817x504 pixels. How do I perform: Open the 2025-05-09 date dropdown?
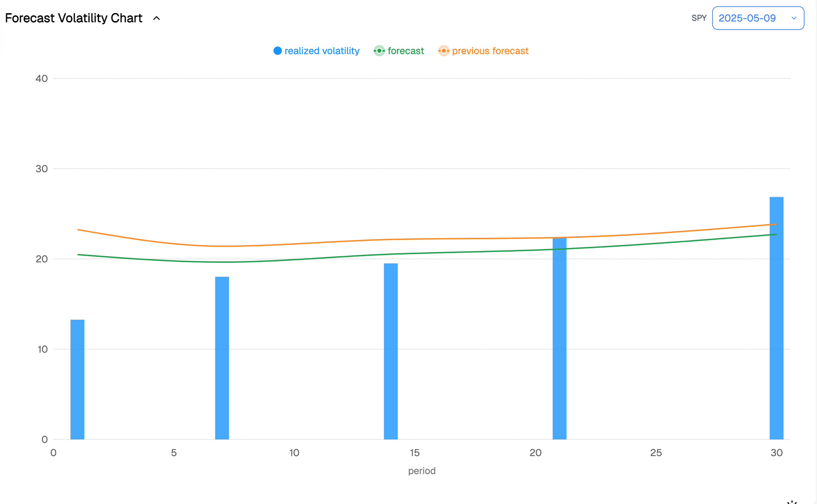747,18
